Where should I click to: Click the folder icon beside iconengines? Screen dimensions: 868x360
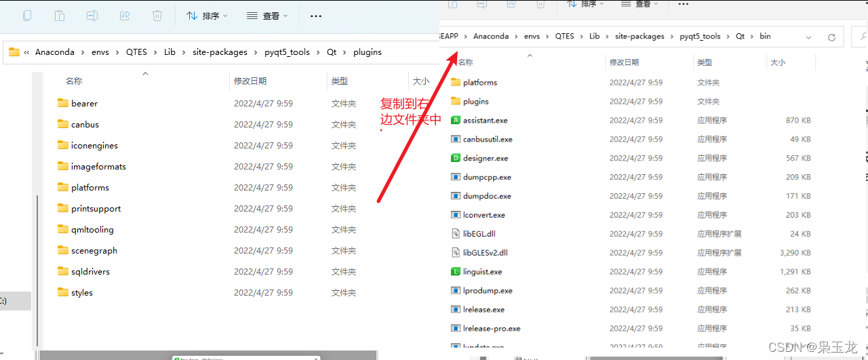coord(63,145)
